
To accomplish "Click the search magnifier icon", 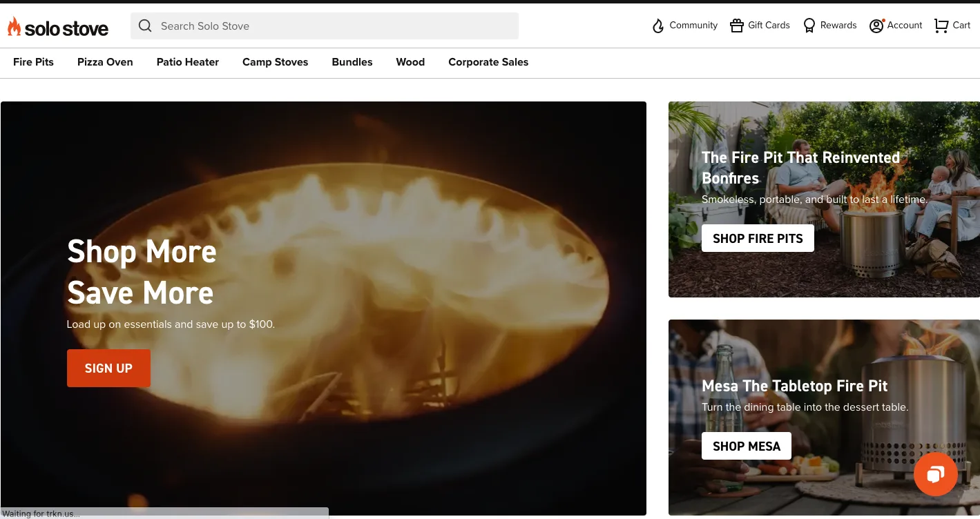I will [x=145, y=26].
